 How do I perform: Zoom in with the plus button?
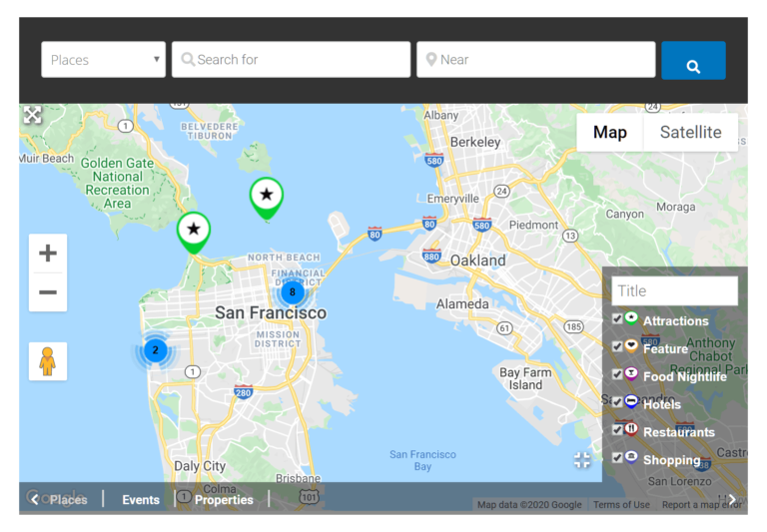(x=48, y=254)
